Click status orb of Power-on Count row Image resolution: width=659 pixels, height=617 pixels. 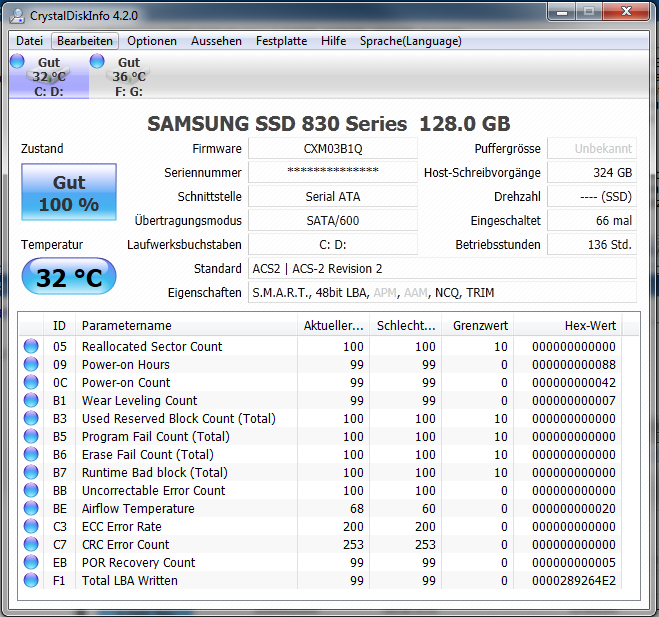click(x=31, y=382)
